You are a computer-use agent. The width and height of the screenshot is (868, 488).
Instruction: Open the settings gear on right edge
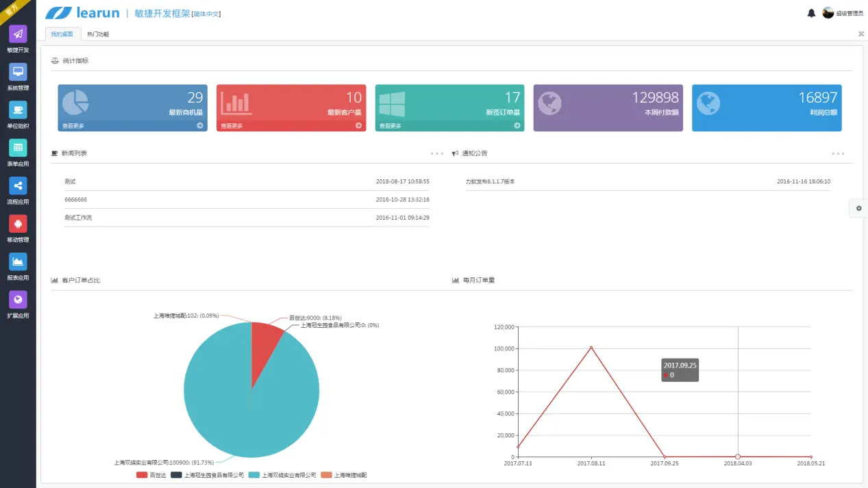click(x=859, y=209)
